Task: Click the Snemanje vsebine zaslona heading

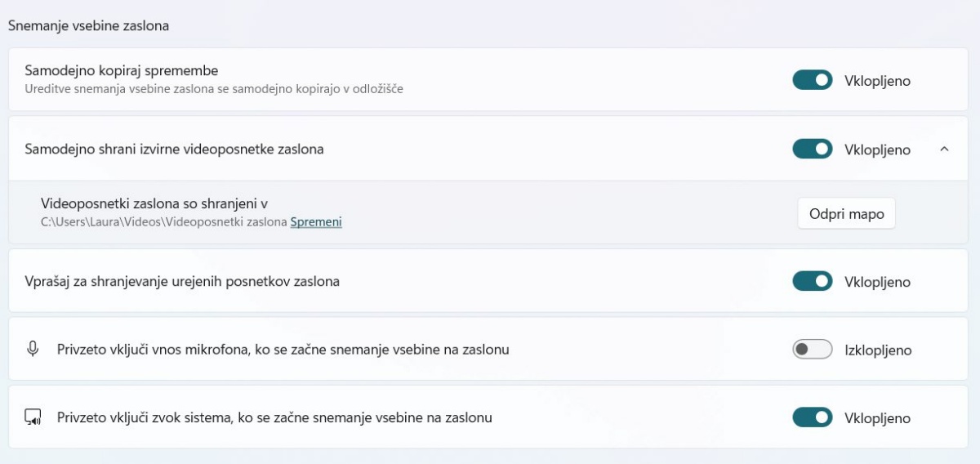Action: coord(88,25)
